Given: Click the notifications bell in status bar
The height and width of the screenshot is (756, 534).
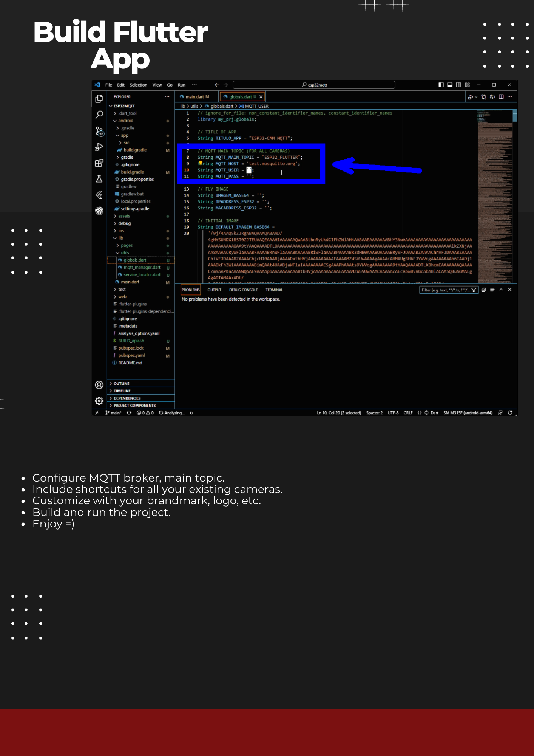Looking at the screenshot, I should [x=510, y=413].
